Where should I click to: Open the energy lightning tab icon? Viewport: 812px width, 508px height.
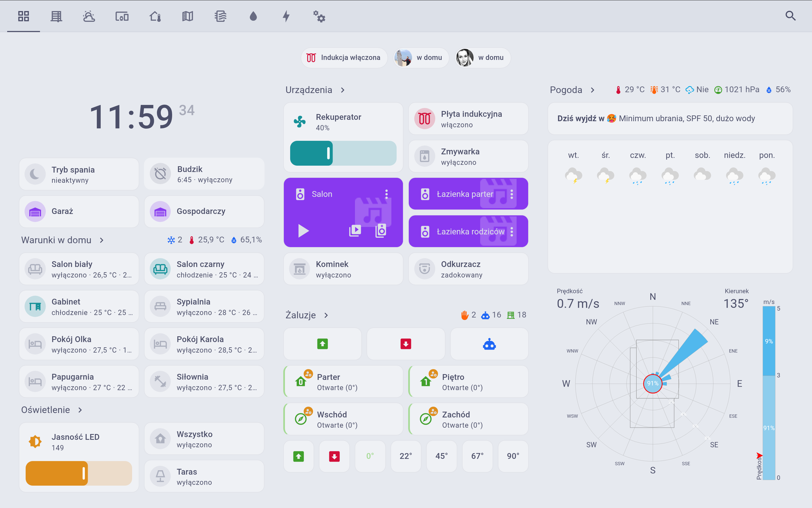coord(286,16)
